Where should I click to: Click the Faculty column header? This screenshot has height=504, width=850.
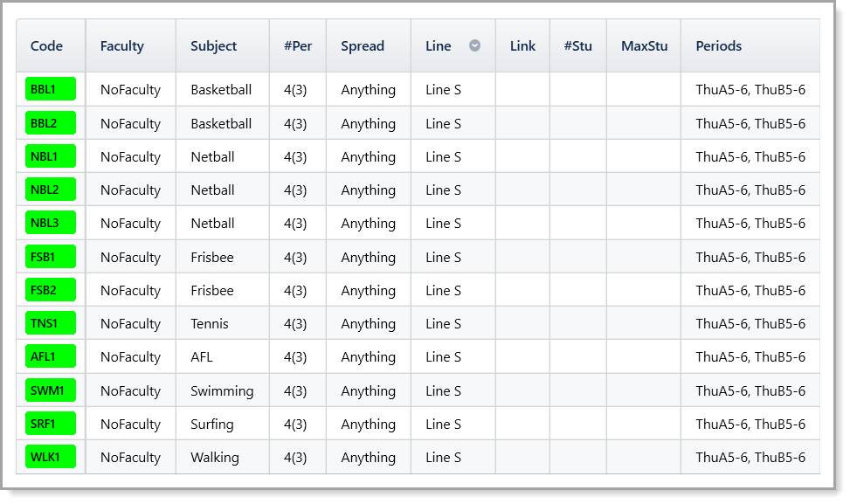122,46
